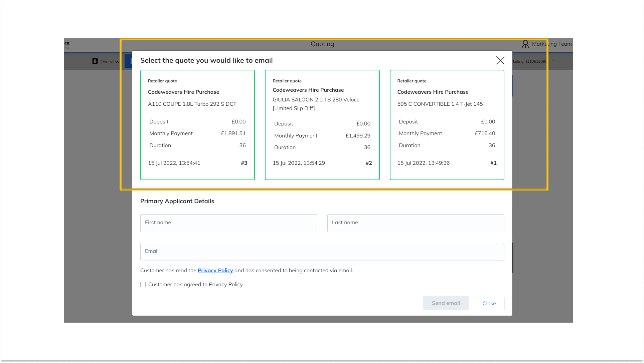Screen dimensions: 644x363
Task: Click the Send email button
Action: pos(446,303)
